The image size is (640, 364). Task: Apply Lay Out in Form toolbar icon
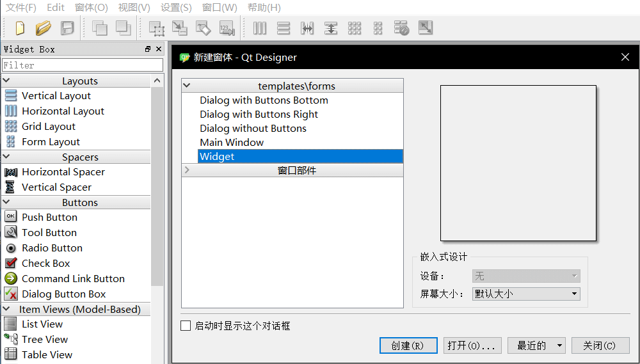[x=378, y=28]
